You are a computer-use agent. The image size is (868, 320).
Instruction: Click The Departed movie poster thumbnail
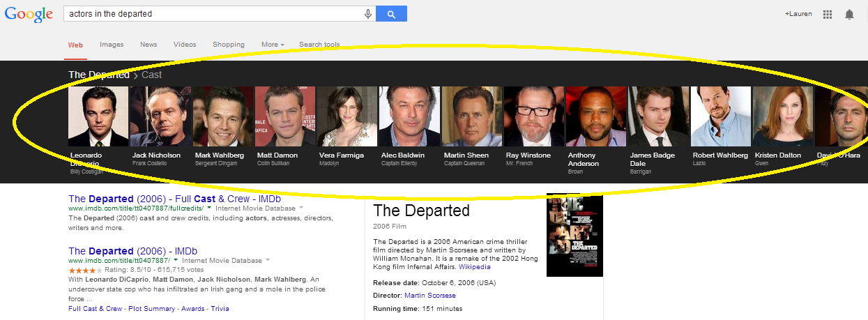pos(574,236)
